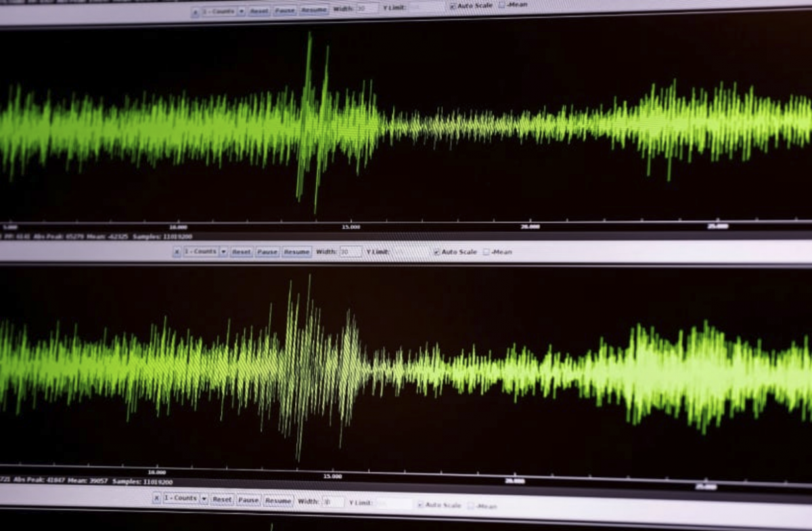Toggle -Mean checkbox in the middle toolbar
This screenshot has height=531, width=812.
point(486,252)
